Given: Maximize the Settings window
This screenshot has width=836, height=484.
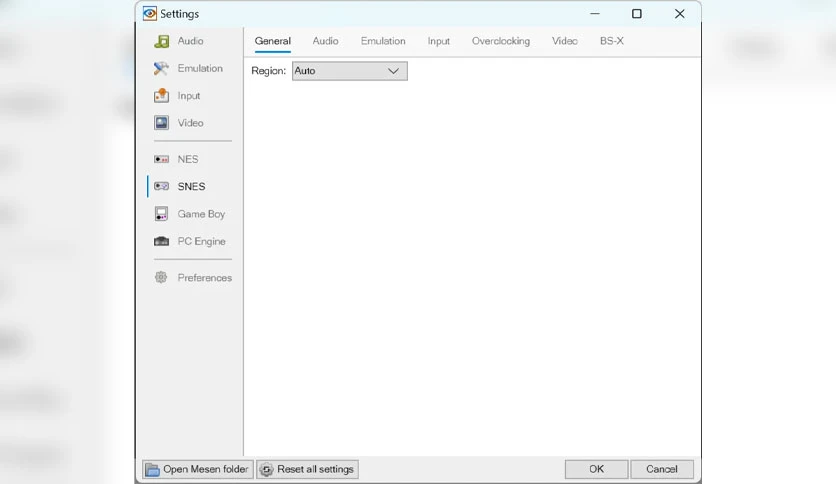Looking at the screenshot, I should 637,13.
